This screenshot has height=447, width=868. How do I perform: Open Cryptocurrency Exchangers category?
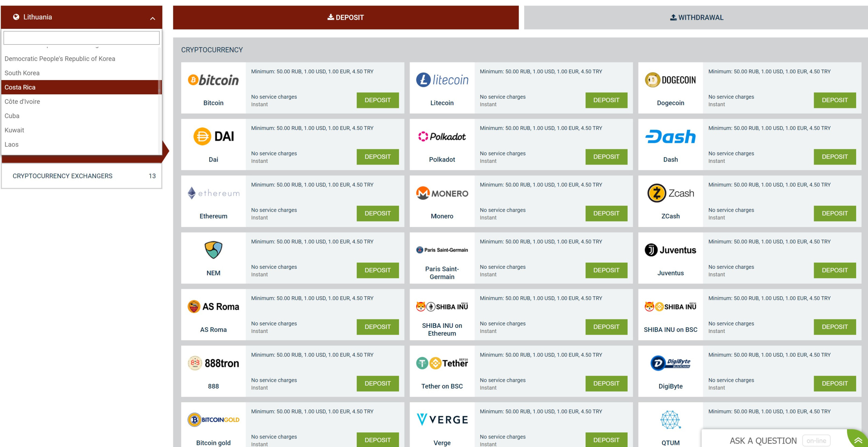pyautogui.click(x=81, y=176)
